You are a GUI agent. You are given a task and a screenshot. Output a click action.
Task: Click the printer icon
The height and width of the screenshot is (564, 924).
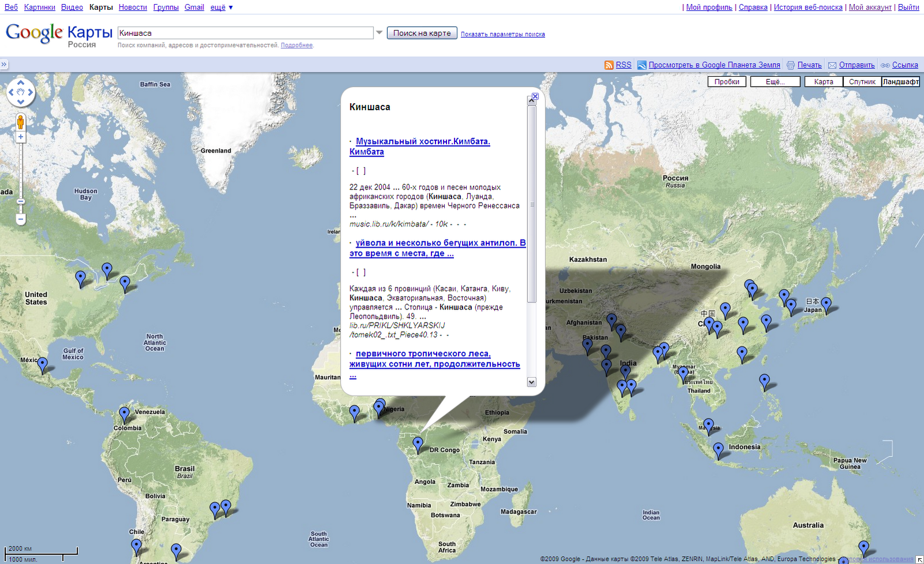pyautogui.click(x=791, y=65)
